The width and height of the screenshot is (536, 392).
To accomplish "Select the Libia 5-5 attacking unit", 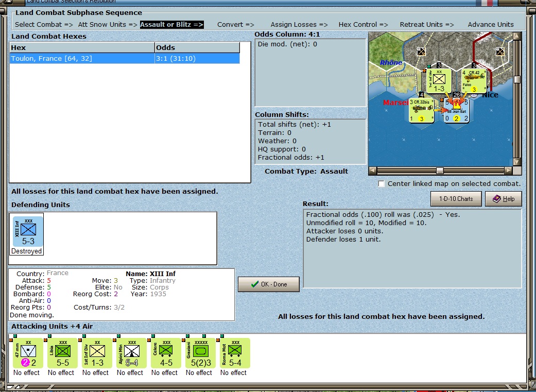I will click(x=62, y=353).
